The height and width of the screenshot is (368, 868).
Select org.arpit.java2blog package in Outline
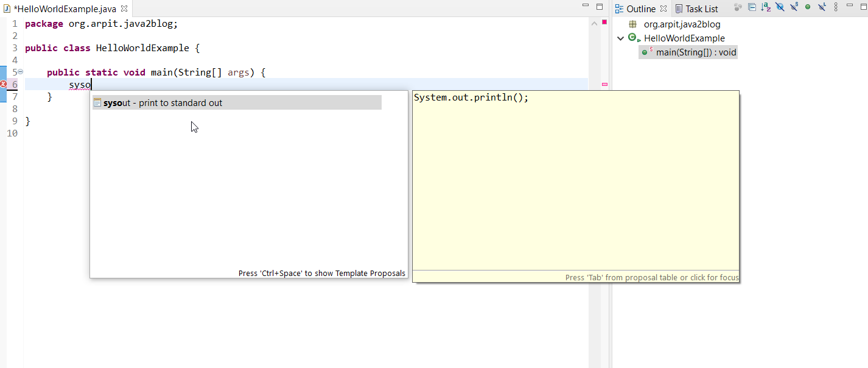coord(682,24)
